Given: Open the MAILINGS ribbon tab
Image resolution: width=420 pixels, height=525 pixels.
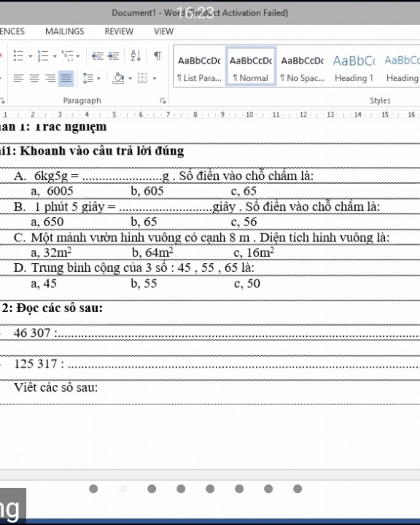Looking at the screenshot, I should (x=64, y=32).
